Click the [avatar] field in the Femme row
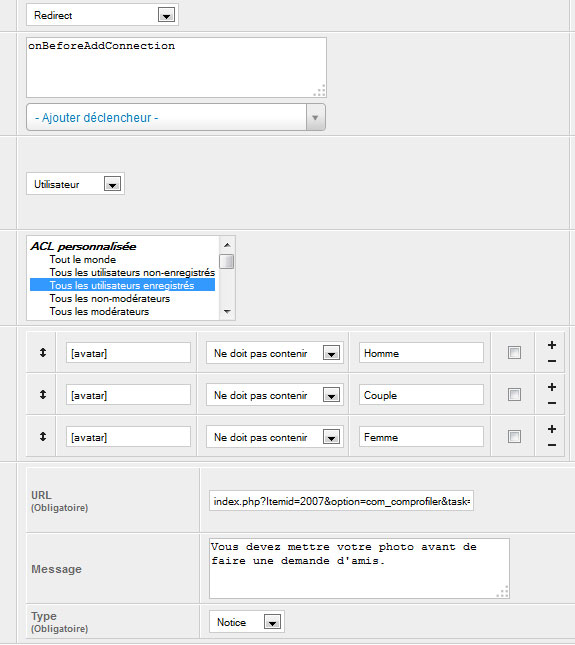The height and width of the screenshot is (645, 575). pyautogui.click(x=128, y=437)
